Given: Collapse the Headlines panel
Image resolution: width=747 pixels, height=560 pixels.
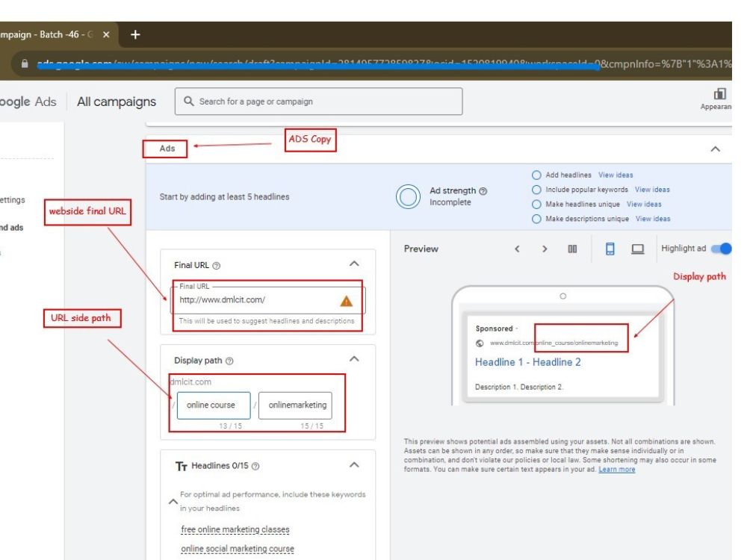Looking at the screenshot, I should point(354,464).
